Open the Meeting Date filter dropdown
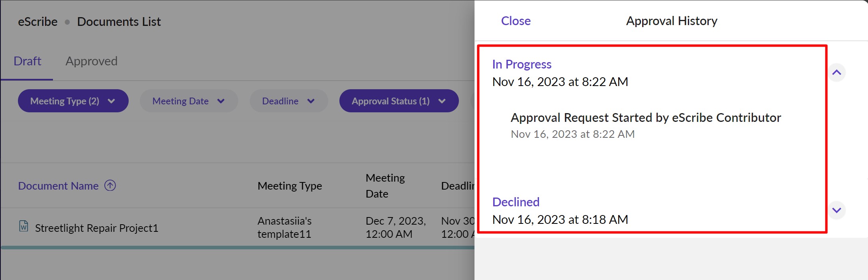The height and width of the screenshot is (280, 868). (x=188, y=101)
